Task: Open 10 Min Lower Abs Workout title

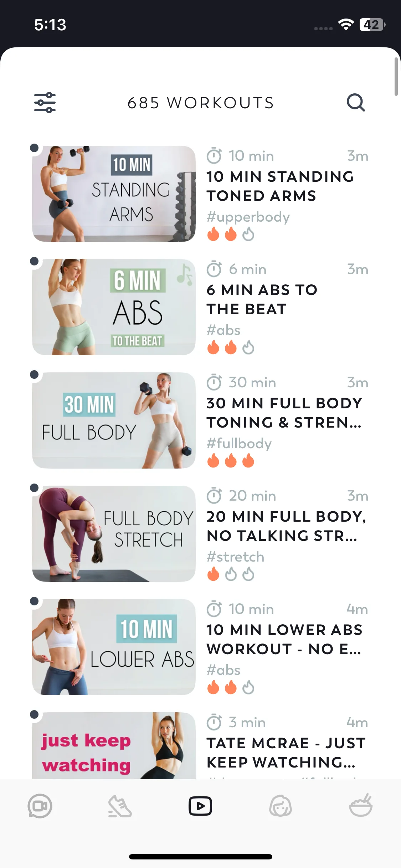Action: point(284,639)
